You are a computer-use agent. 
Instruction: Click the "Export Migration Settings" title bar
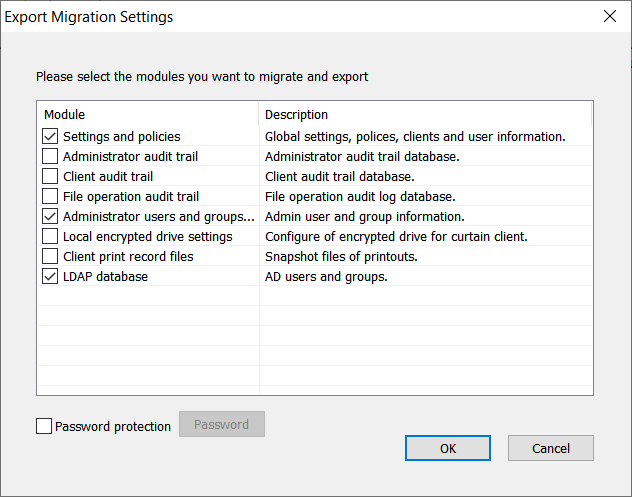[x=250, y=17]
